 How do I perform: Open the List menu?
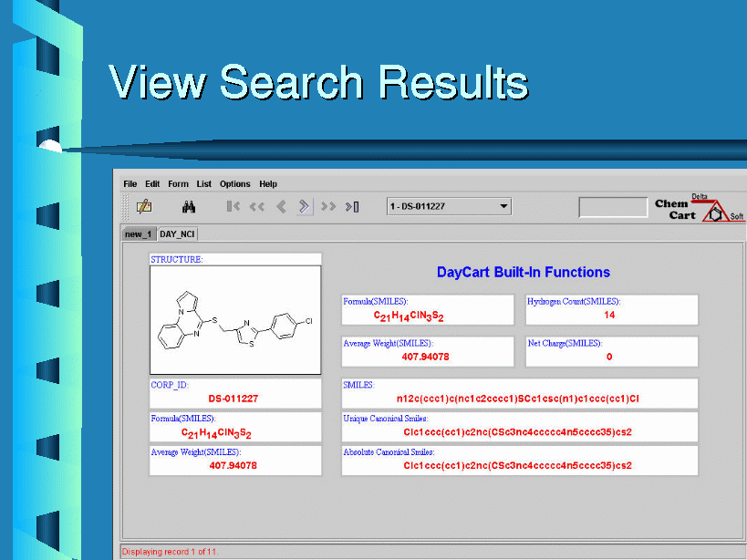(x=204, y=184)
